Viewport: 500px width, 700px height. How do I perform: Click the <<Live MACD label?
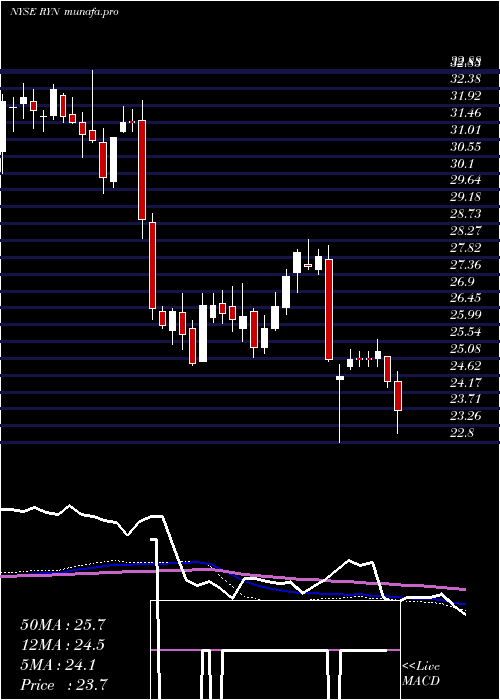(421, 674)
